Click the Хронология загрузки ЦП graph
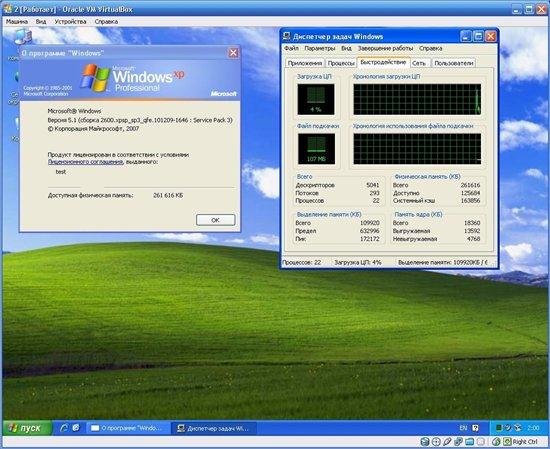 (x=417, y=99)
